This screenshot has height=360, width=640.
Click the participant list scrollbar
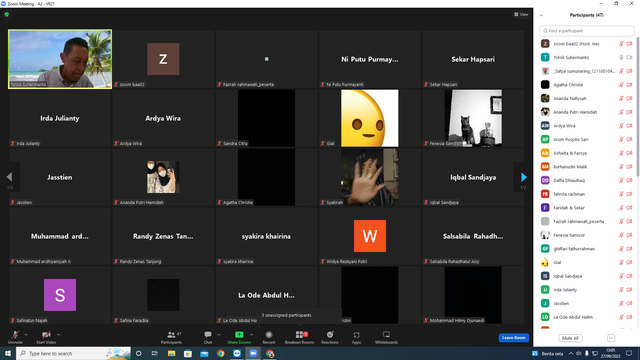point(638,108)
